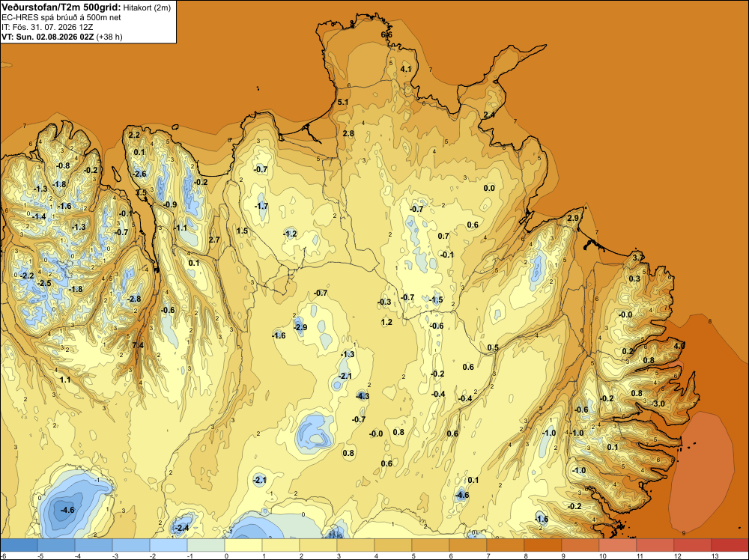Click the '4.0' temperature value
The width and height of the screenshot is (749, 560).
(679, 345)
